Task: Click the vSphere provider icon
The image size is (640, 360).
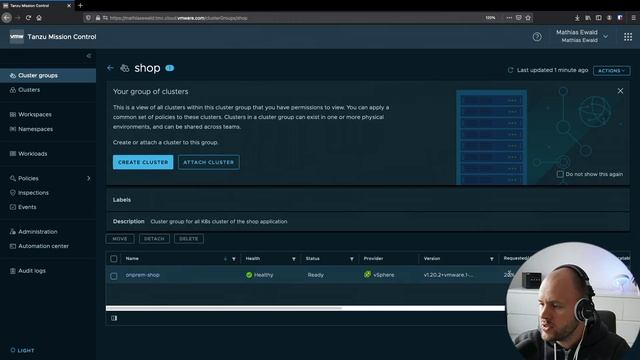Action: point(367,275)
